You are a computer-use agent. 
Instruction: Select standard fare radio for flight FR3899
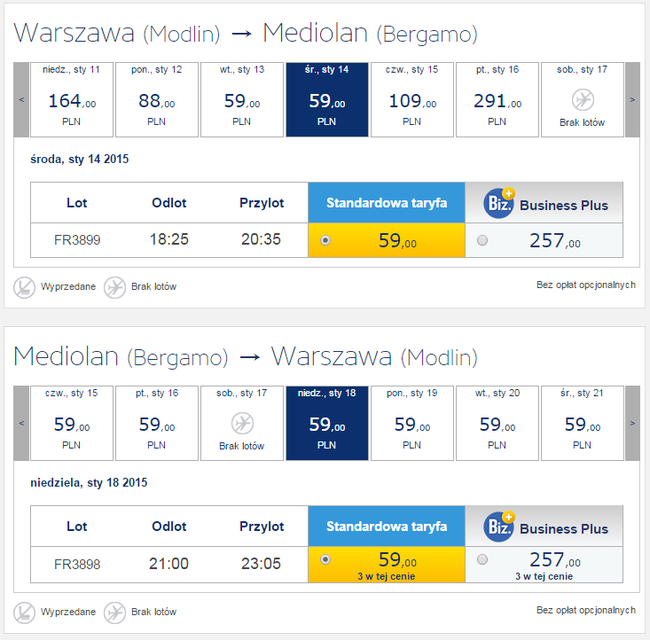pos(325,241)
